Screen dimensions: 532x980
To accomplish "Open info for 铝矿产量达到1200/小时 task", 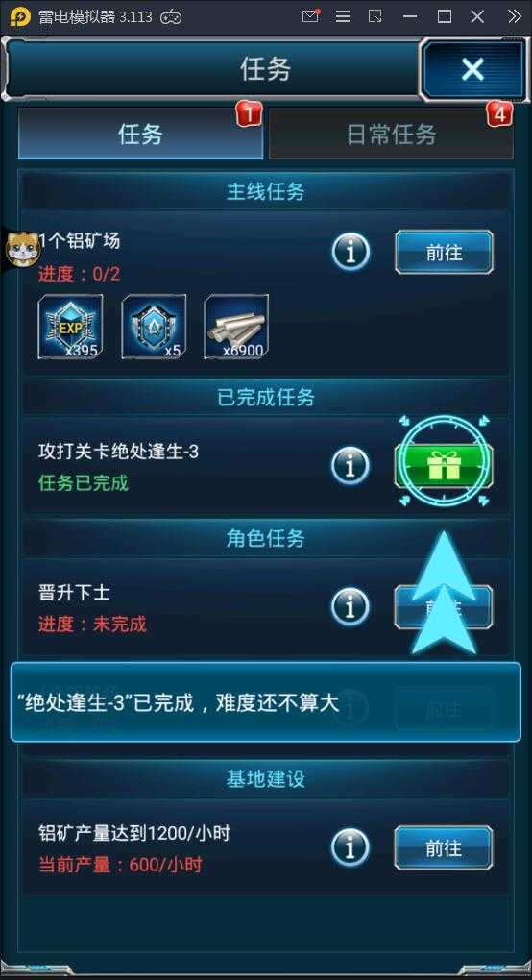I will pyautogui.click(x=351, y=848).
